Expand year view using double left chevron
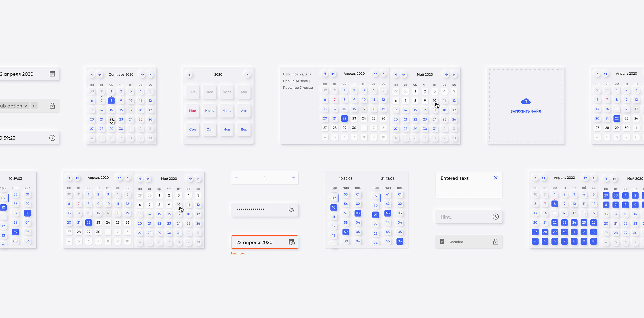 (100, 74)
